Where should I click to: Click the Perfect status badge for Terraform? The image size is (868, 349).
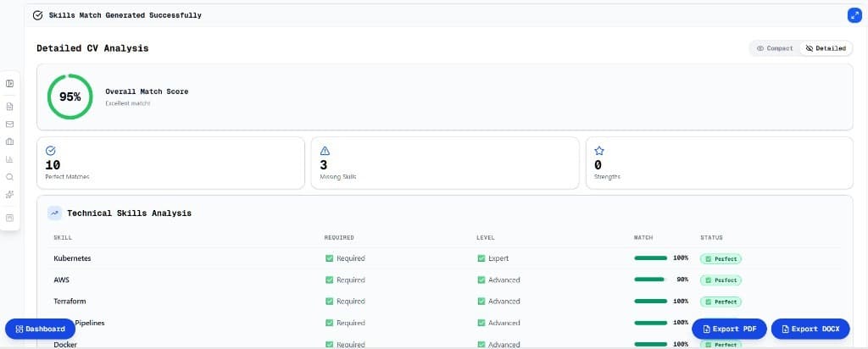point(721,302)
